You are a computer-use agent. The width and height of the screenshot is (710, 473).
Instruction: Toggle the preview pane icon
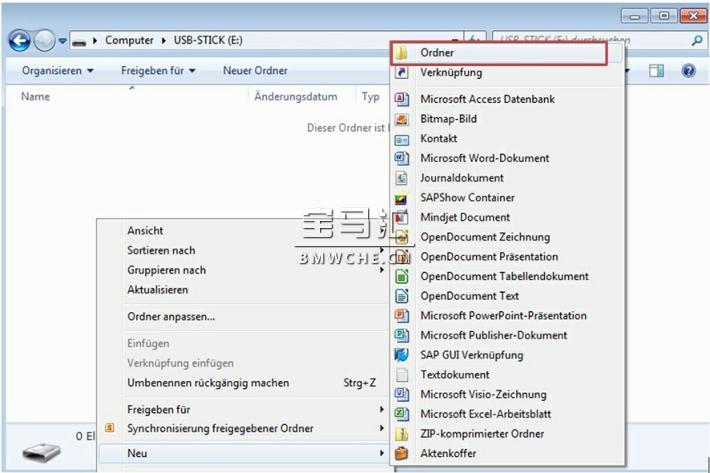(656, 71)
